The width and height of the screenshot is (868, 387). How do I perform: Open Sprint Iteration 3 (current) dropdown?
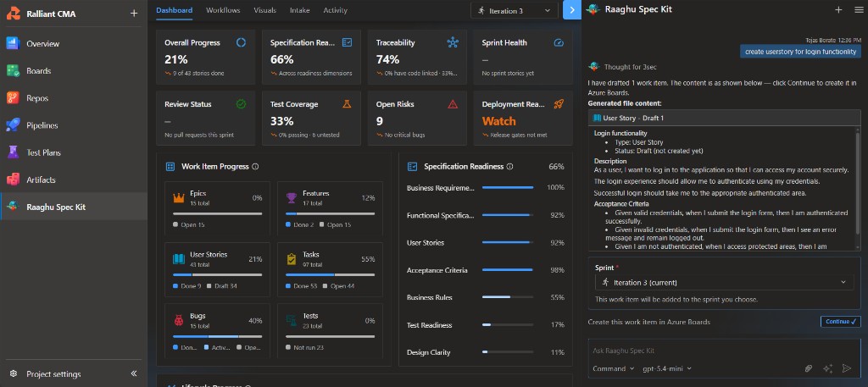tap(724, 282)
